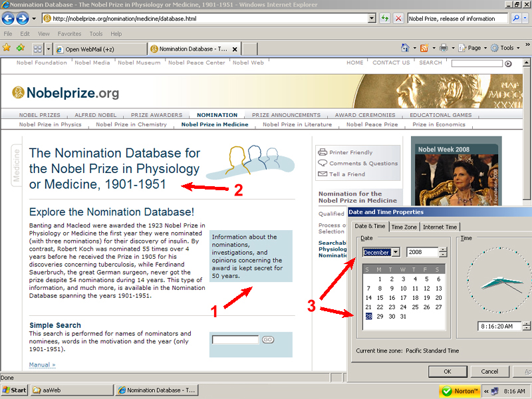Open the Tools menu in menu bar
Viewport: 532px width, 399px height.
pyautogui.click(x=96, y=34)
